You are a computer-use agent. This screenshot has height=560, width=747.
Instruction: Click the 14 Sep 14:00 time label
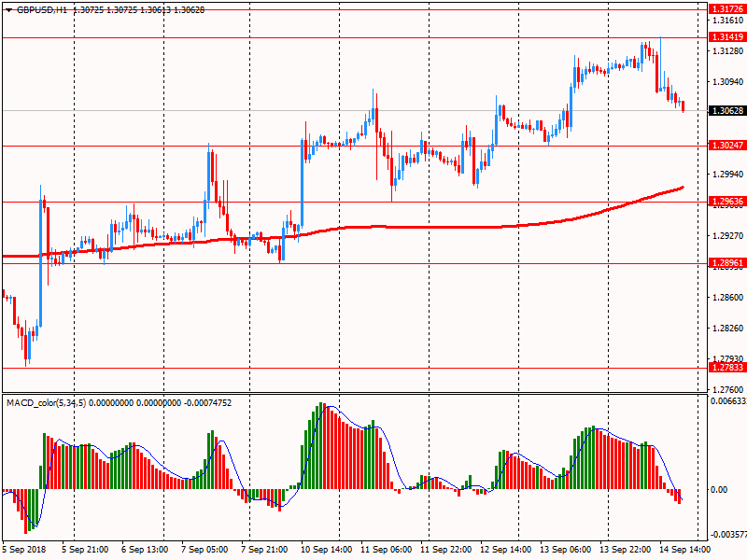click(685, 550)
